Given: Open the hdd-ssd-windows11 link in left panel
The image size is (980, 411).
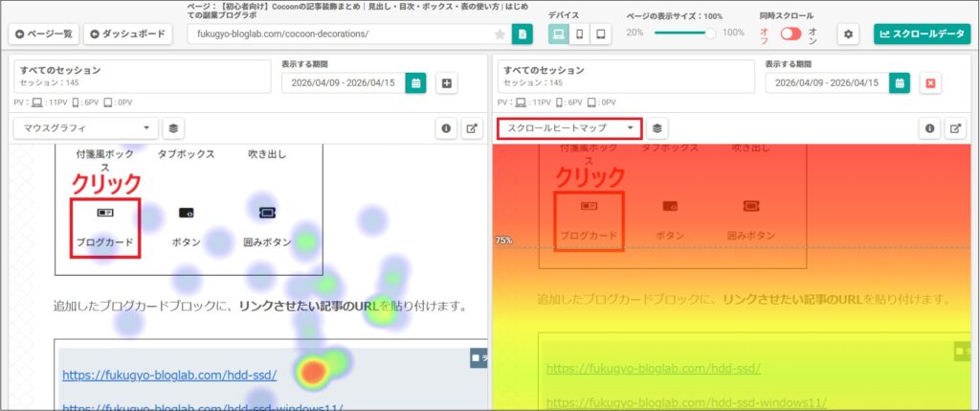Looking at the screenshot, I should [x=203, y=406].
